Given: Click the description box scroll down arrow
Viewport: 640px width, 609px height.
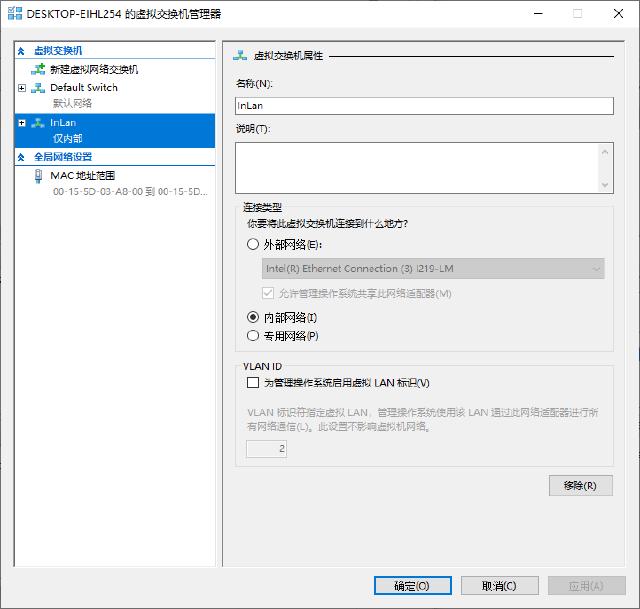Looking at the screenshot, I should point(605,184).
